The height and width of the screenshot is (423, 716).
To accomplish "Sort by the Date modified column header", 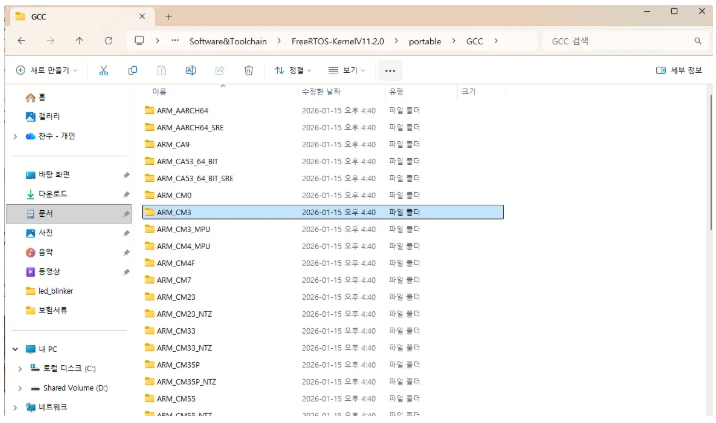I will click(x=321, y=91).
